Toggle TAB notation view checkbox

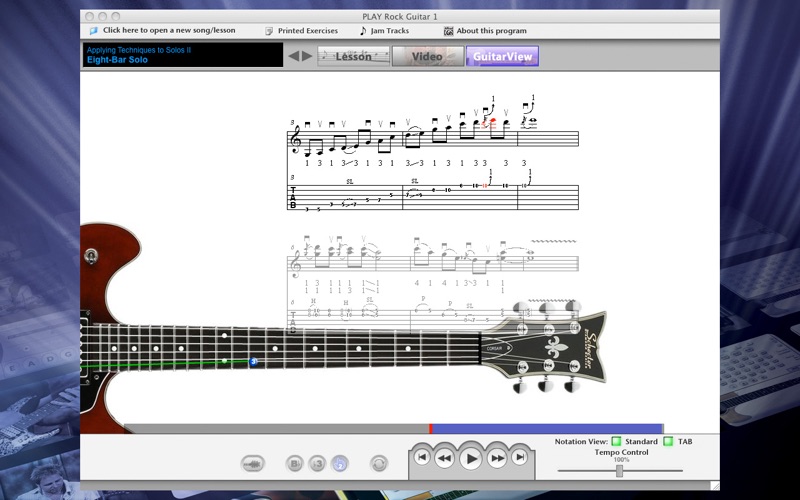click(668, 441)
